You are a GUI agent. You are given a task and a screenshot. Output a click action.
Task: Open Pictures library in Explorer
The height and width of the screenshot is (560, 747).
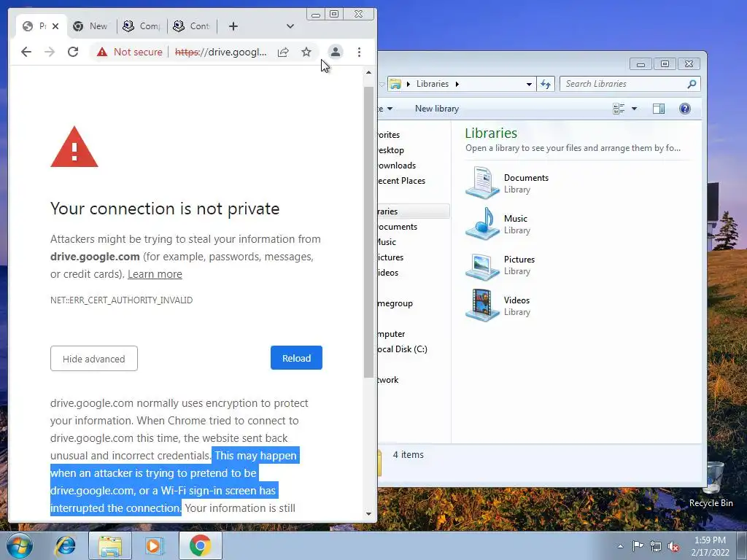pyautogui.click(x=500, y=265)
